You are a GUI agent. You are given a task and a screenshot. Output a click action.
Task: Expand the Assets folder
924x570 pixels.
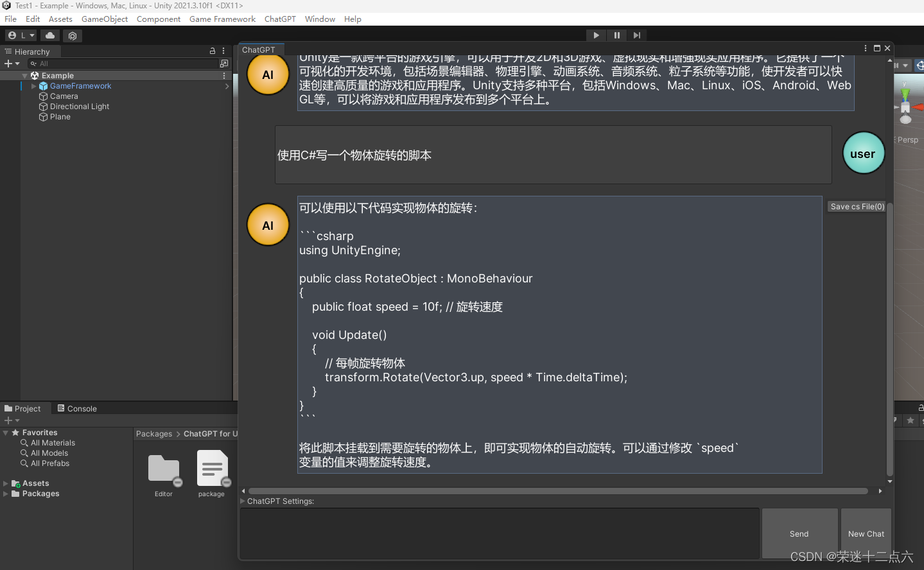tap(6, 483)
